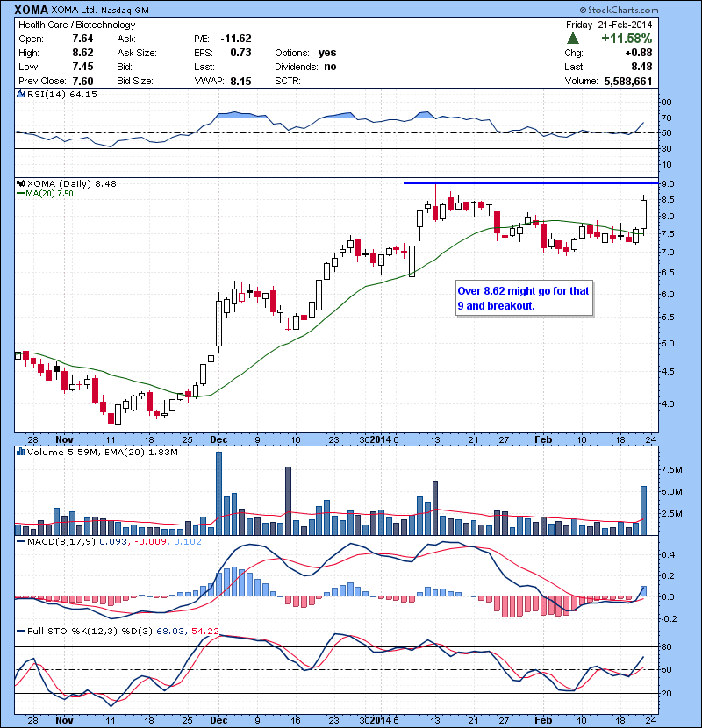The width and height of the screenshot is (702, 728).
Task: Click the MACD signal value -0.009
Action: coord(151,541)
